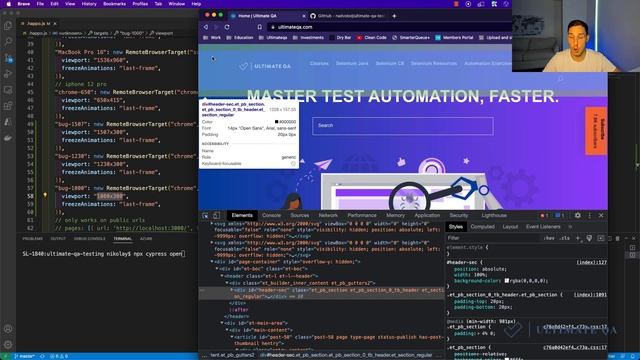
Task: Click Selenium Java navigation link
Action: (352, 63)
